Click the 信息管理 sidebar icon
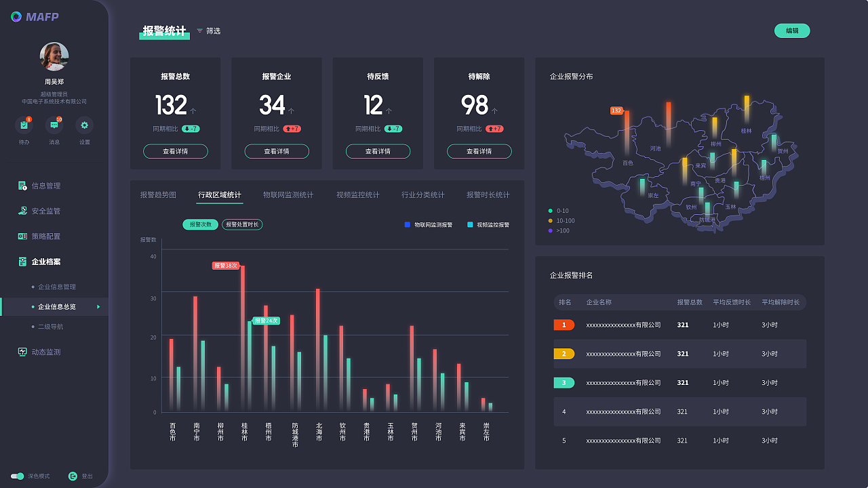Screen dimensions: 868x488 coord(22,185)
